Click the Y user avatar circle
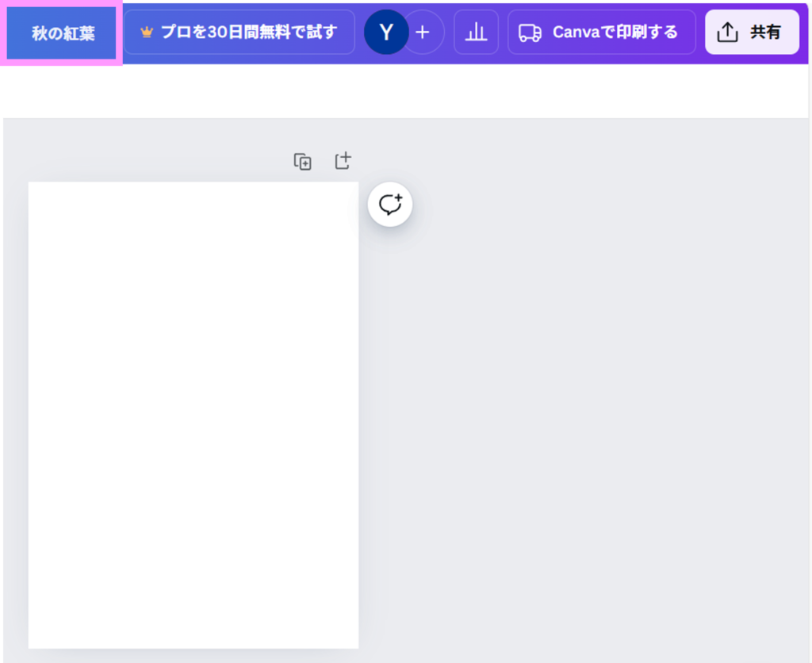The image size is (812, 663). point(386,33)
